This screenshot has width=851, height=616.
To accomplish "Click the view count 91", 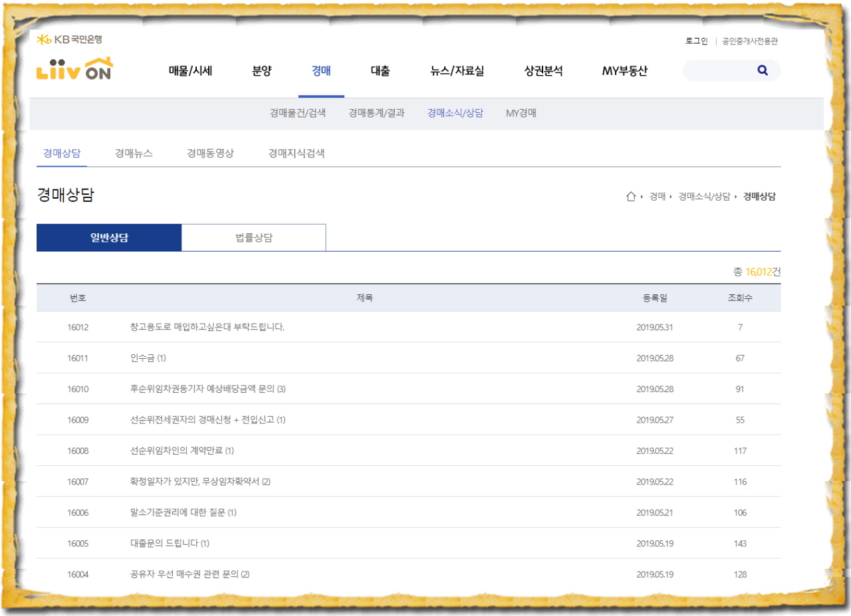I will tap(740, 389).
